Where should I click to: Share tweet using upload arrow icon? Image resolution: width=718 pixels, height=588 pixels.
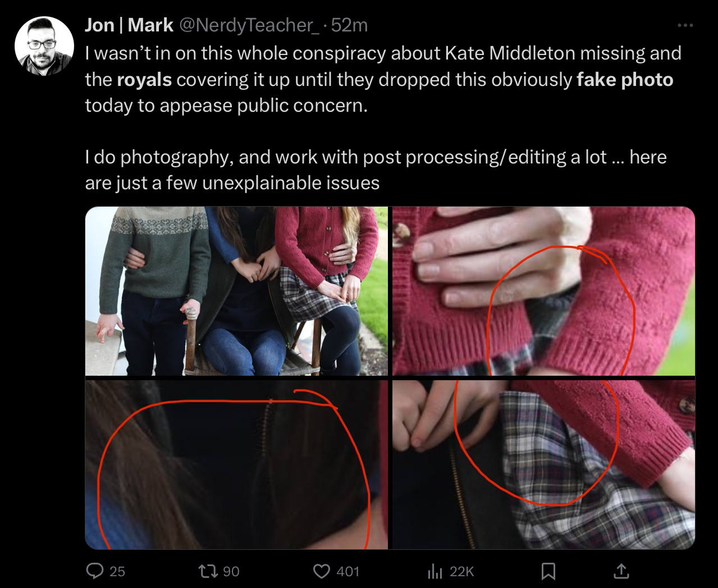tap(621, 571)
